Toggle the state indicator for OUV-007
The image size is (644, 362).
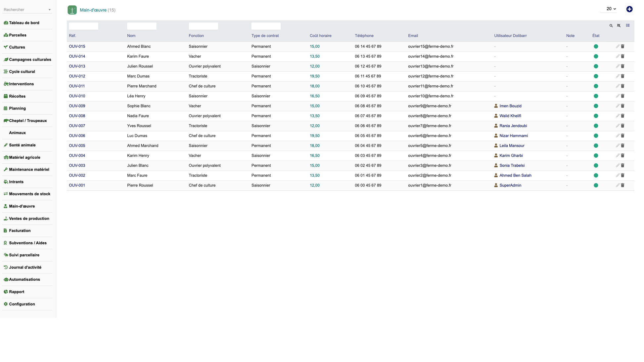click(596, 126)
